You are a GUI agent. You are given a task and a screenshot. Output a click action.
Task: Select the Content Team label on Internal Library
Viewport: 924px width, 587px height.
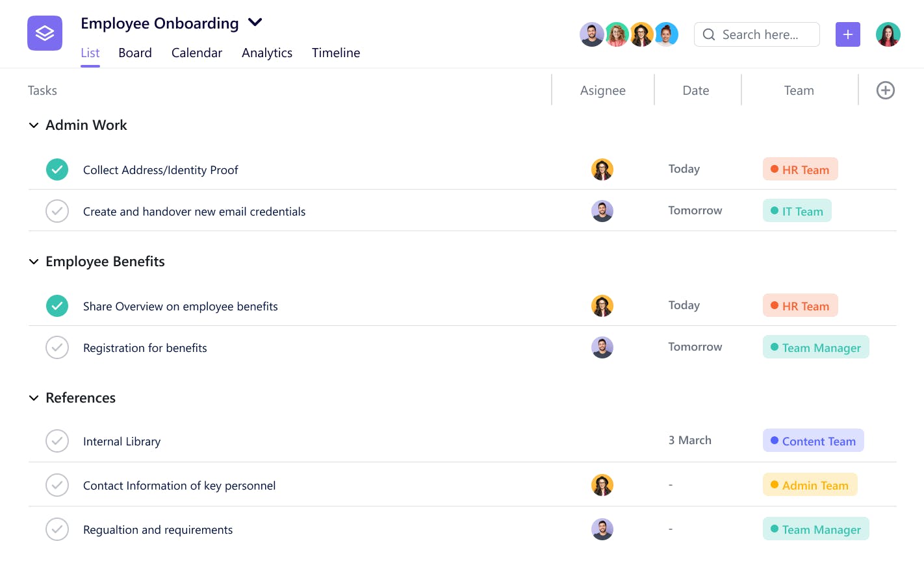point(813,440)
